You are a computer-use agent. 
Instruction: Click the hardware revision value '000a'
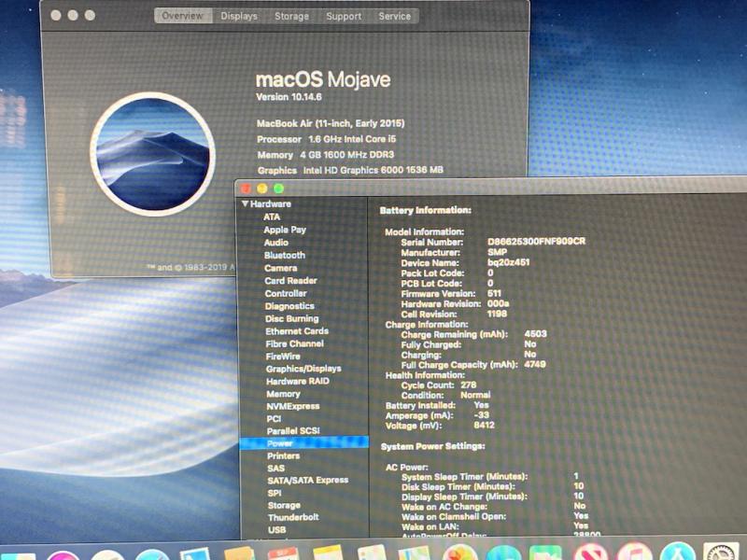click(x=499, y=304)
